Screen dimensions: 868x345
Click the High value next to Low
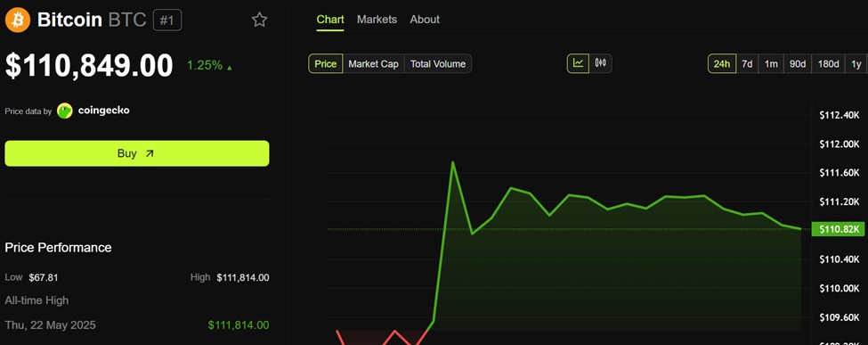[x=243, y=277]
